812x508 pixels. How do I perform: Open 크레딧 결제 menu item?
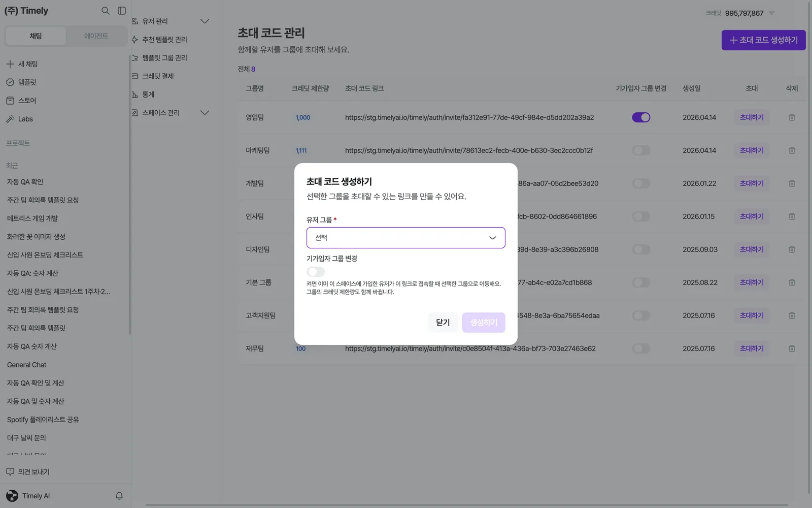coord(158,76)
